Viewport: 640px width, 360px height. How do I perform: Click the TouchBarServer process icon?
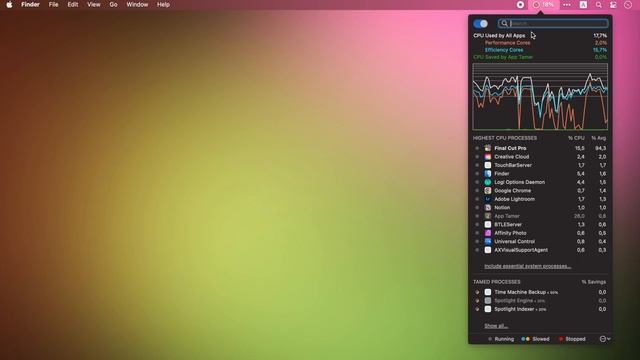(488, 165)
